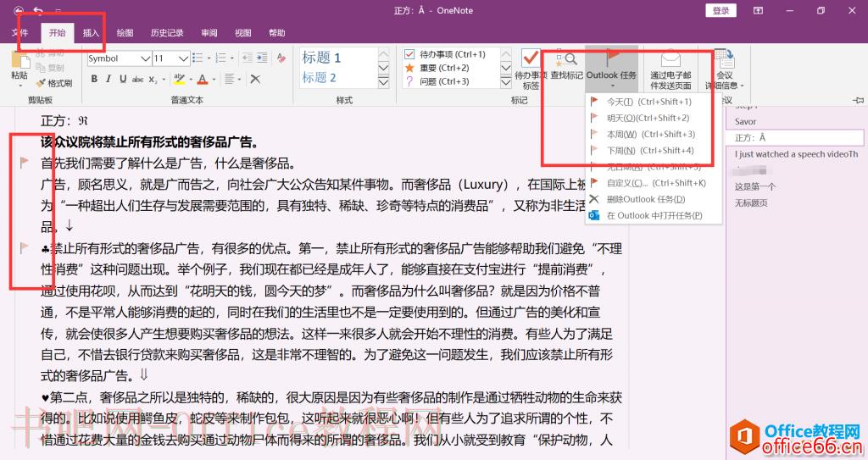The image size is (868, 460).
Task: Move down one row in styles gallery
Action: 383,68
